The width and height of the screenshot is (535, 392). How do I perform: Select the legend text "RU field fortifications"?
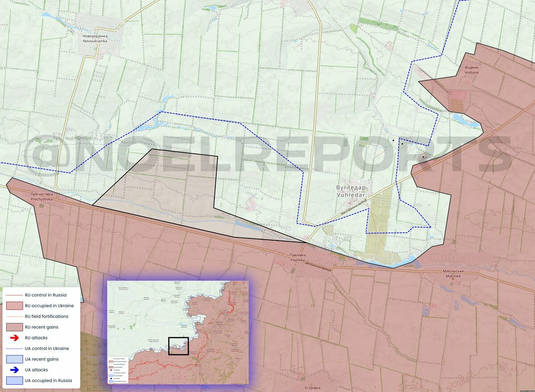point(47,316)
